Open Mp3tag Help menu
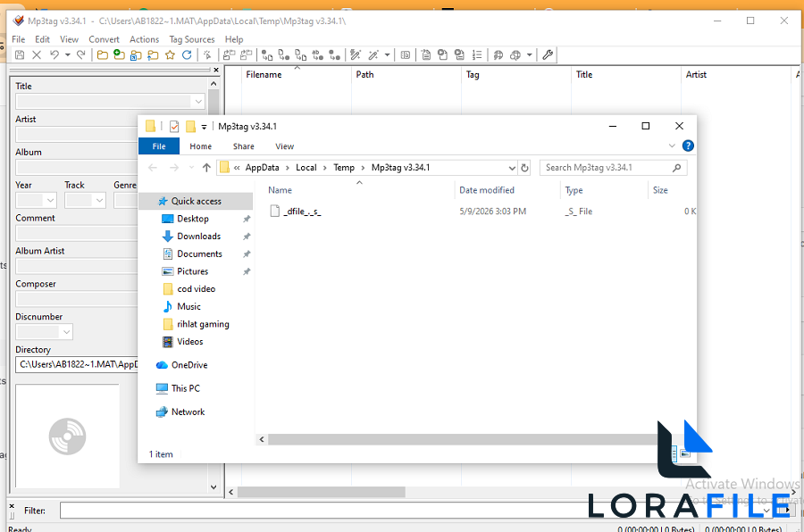 pyautogui.click(x=234, y=39)
